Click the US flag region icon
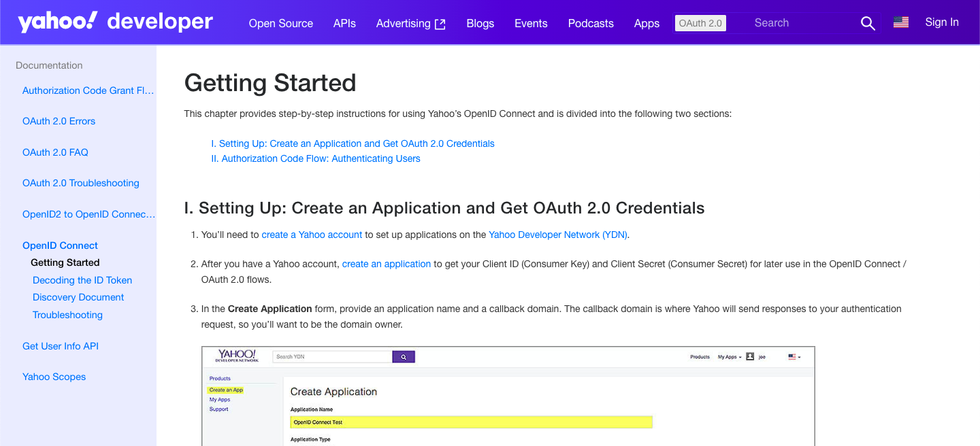 tap(900, 22)
